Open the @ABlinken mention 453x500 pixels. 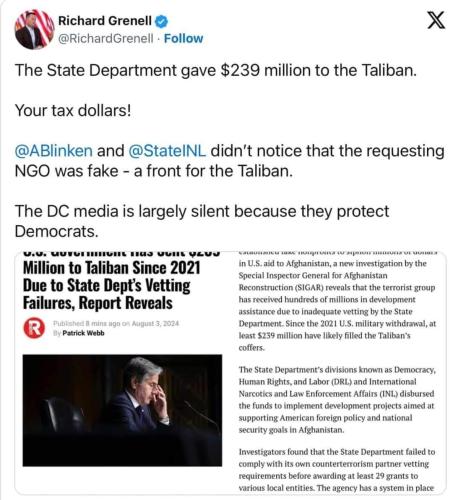tap(54, 151)
